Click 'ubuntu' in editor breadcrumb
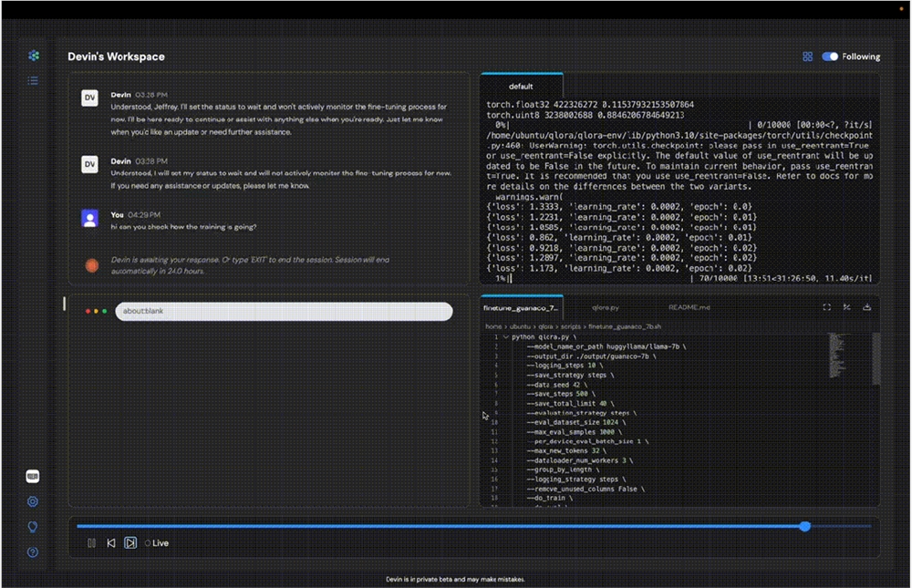Image resolution: width=912 pixels, height=588 pixels. coord(520,327)
